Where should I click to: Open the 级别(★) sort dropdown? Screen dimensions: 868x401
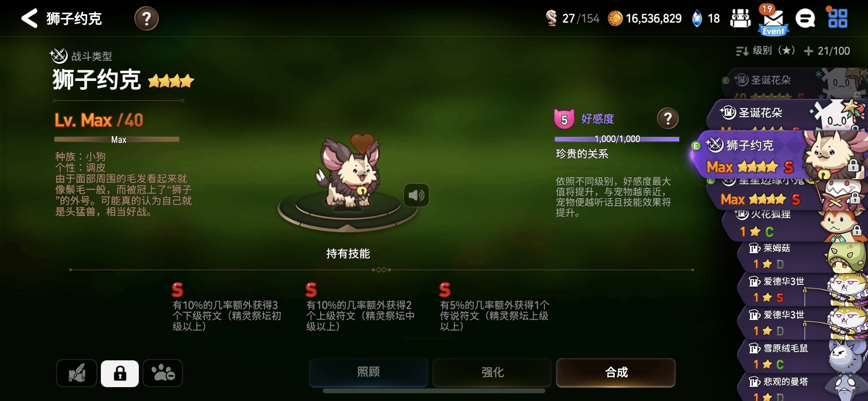click(765, 51)
